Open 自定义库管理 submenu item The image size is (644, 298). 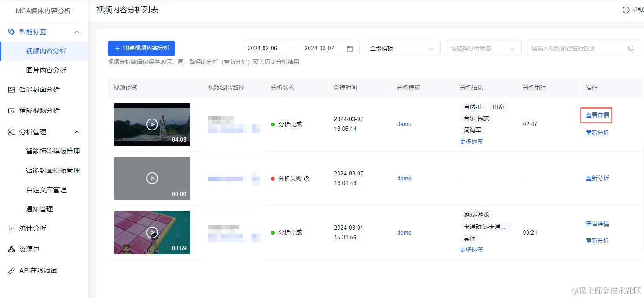[x=46, y=190]
